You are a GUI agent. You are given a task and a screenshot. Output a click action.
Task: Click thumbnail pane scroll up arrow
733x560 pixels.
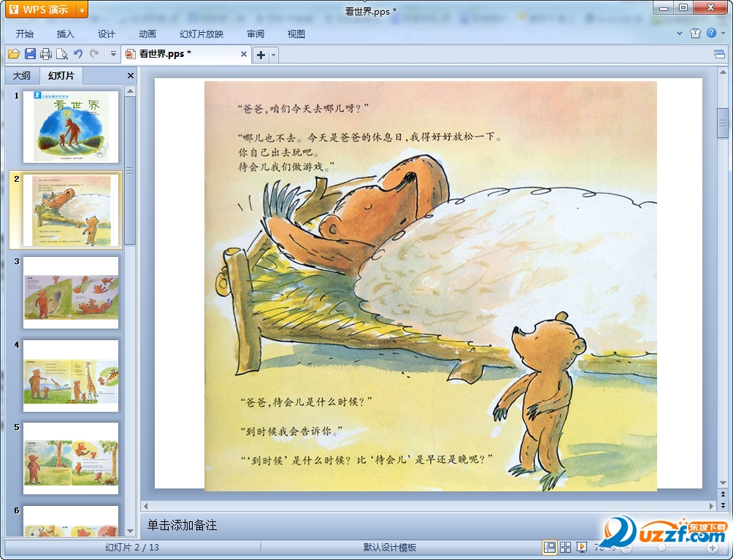click(x=131, y=91)
